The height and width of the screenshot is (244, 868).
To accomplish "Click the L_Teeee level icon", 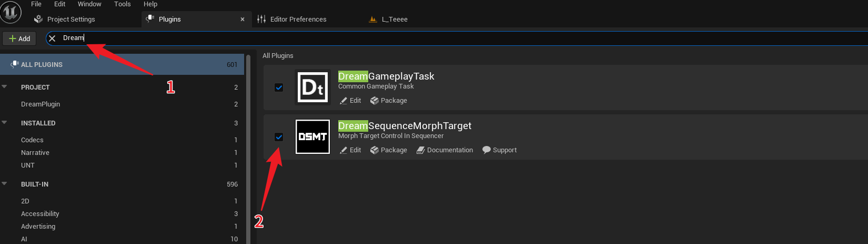I will 373,19.
